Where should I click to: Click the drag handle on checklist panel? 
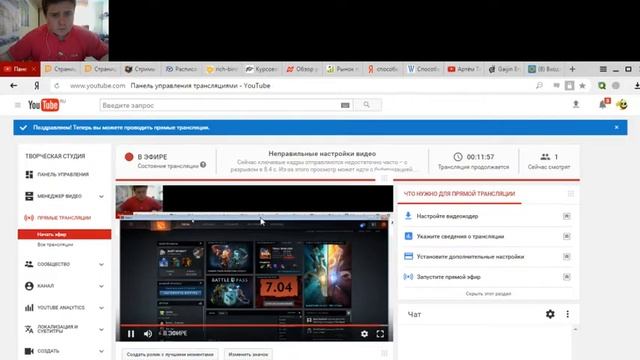571,194
